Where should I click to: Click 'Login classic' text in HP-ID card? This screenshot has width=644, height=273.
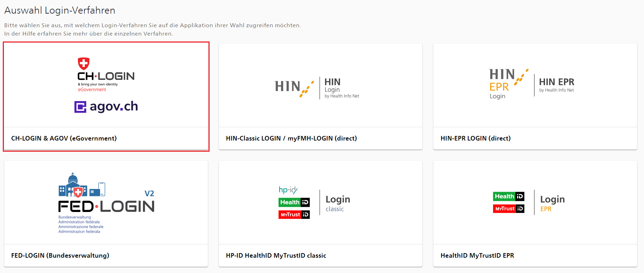tap(338, 203)
